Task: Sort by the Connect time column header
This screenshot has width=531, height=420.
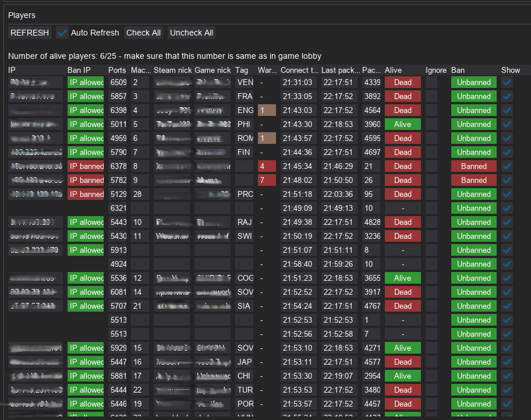Action: pos(299,70)
